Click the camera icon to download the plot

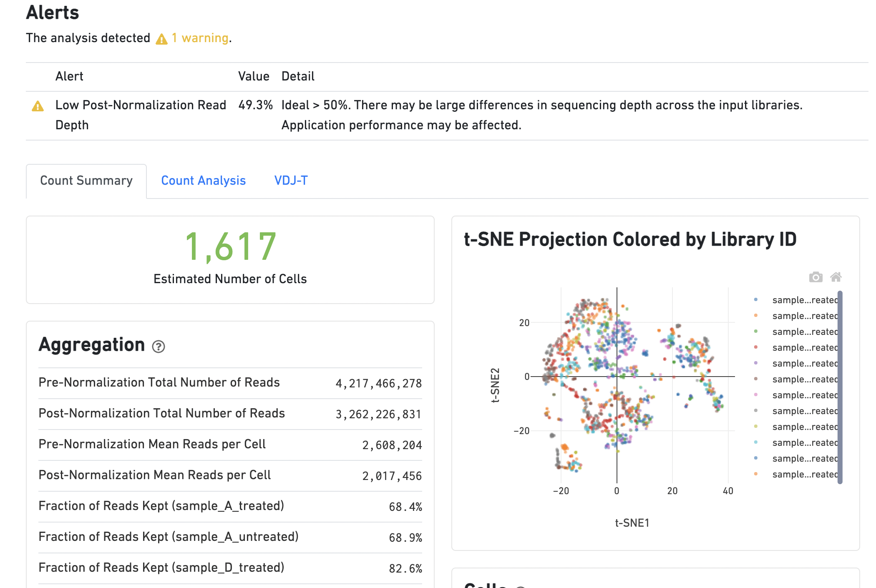click(816, 277)
